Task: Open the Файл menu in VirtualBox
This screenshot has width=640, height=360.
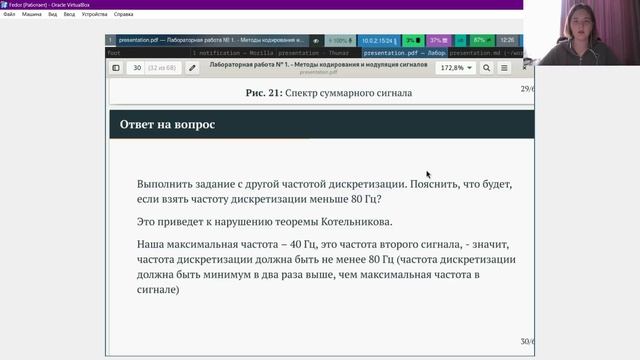Action: [9, 14]
